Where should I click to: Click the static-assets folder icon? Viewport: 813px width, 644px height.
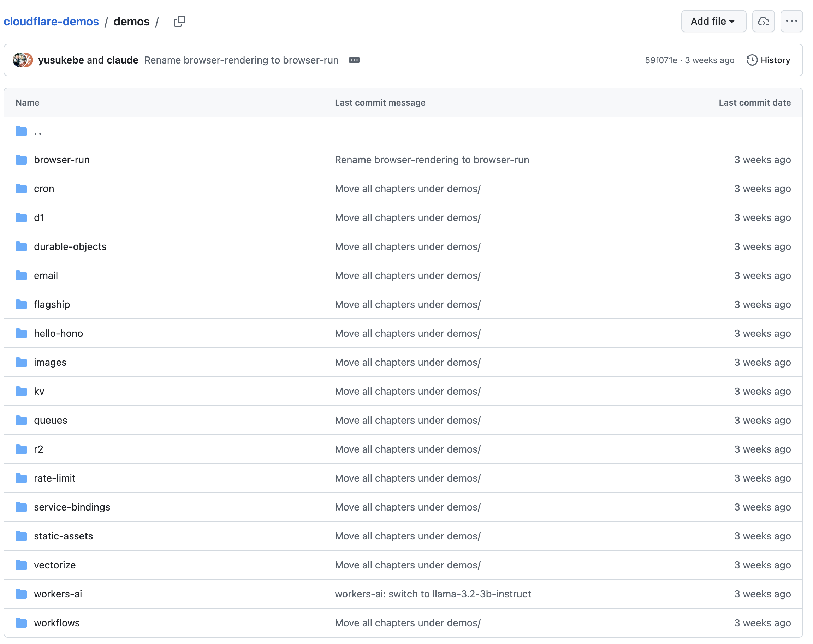21,536
